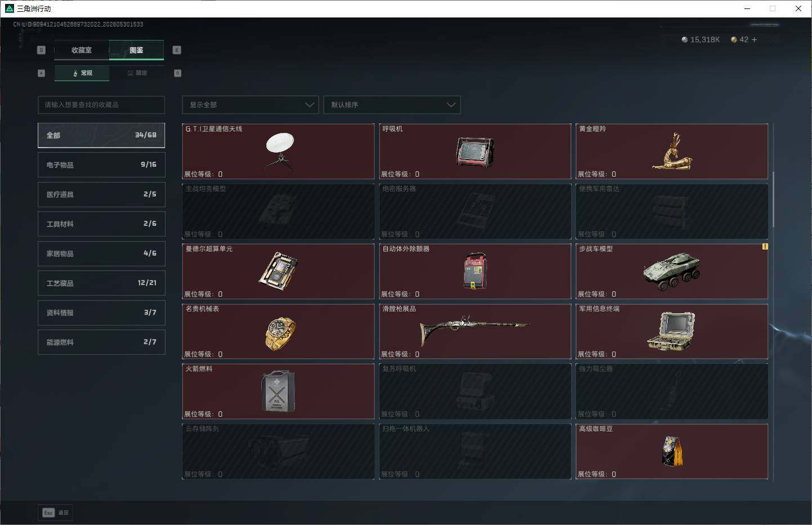Image resolution: width=812 pixels, height=525 pixels.
Task: Filter by 工艺藏品 category
Action: pyautogui.click(x=101, y=283)
